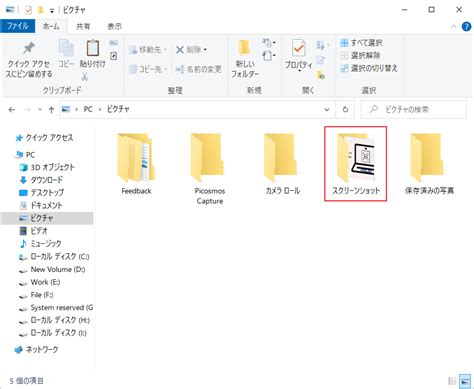The image size is (474, 389).
Task: Open 3D オブジェクト in sidebar
Action: 47,167
